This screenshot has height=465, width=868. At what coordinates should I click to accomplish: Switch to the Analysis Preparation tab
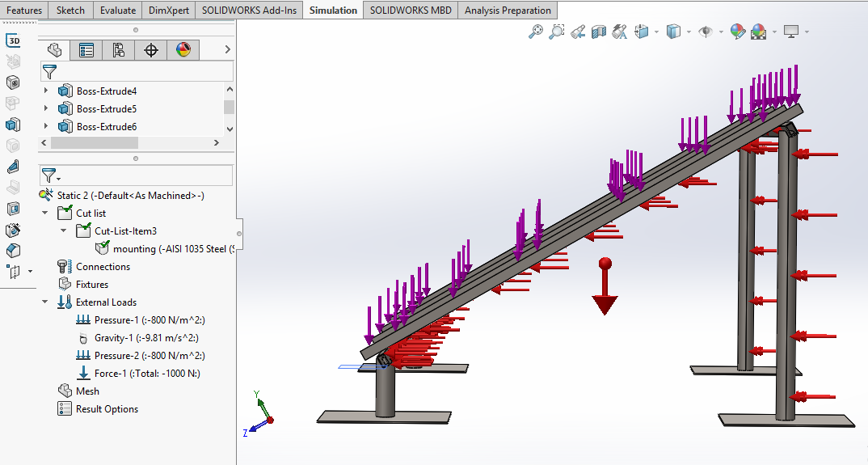coord(508,11)
